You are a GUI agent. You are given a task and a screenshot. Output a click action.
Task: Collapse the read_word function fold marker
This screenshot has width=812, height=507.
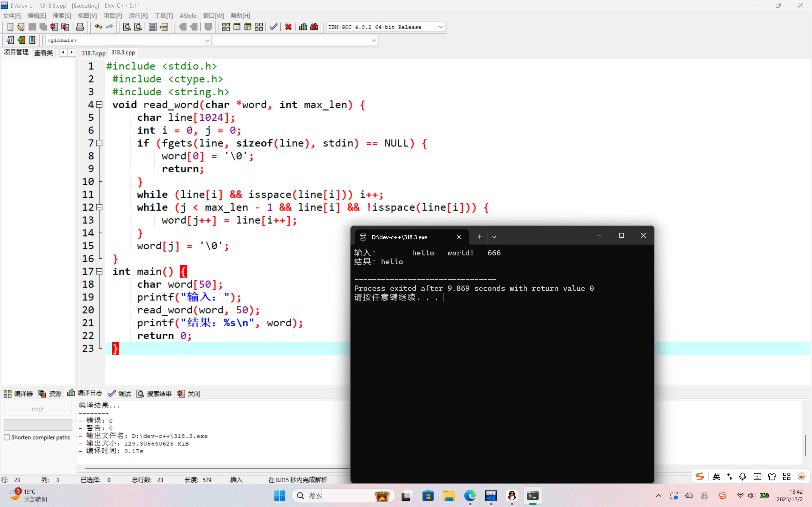pyautogui.click(x=99, y=105)
